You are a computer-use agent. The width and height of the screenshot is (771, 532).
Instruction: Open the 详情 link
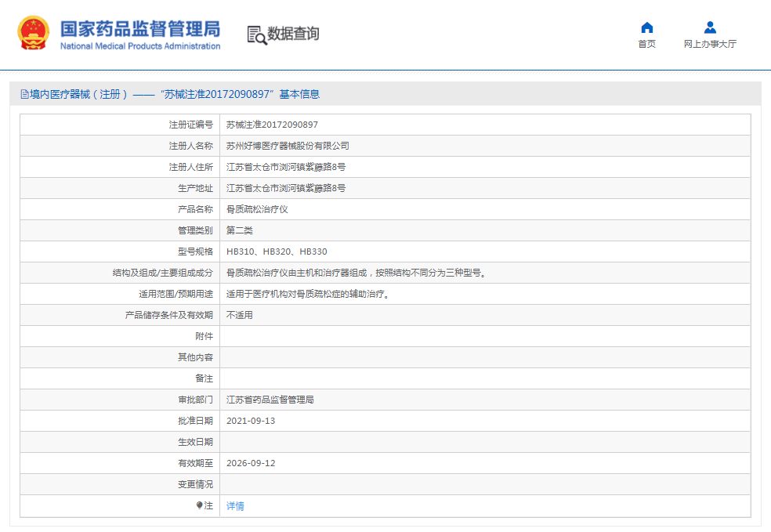[235, 506]
